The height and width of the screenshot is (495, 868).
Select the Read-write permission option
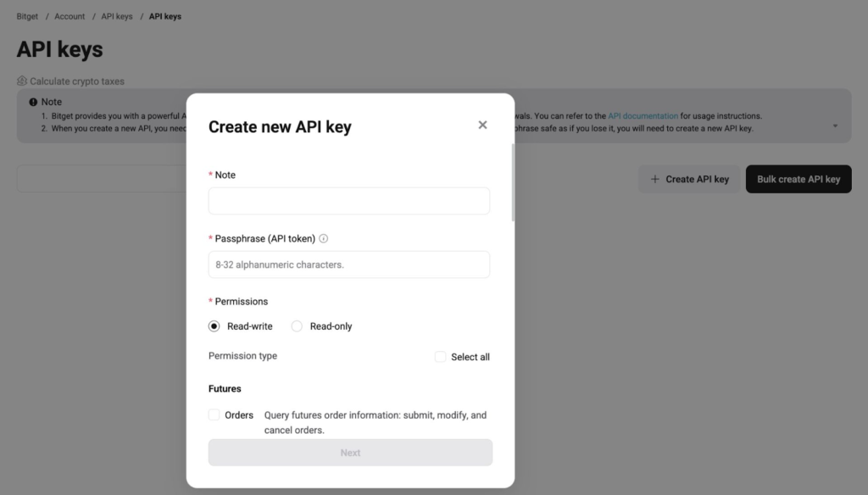coord(214,326)
